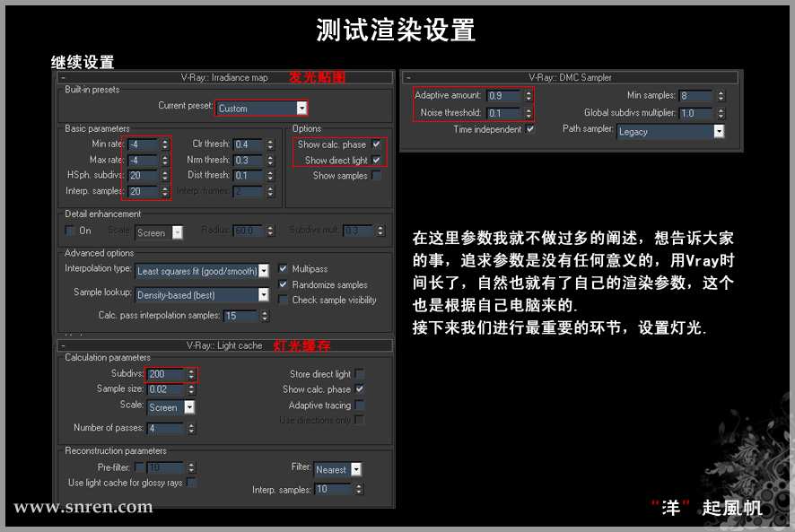Enable Pre-filter checkbox
Image resolution: width=795 pixels, height=532 pixels.
(139, 467)
